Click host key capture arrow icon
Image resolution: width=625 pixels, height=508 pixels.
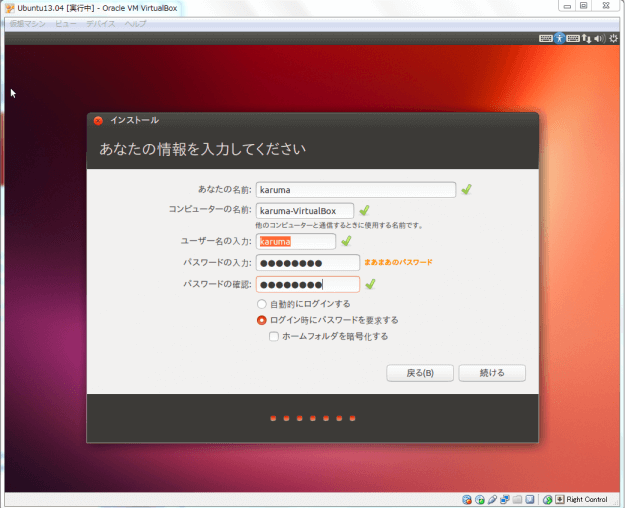tap(560, 499)
